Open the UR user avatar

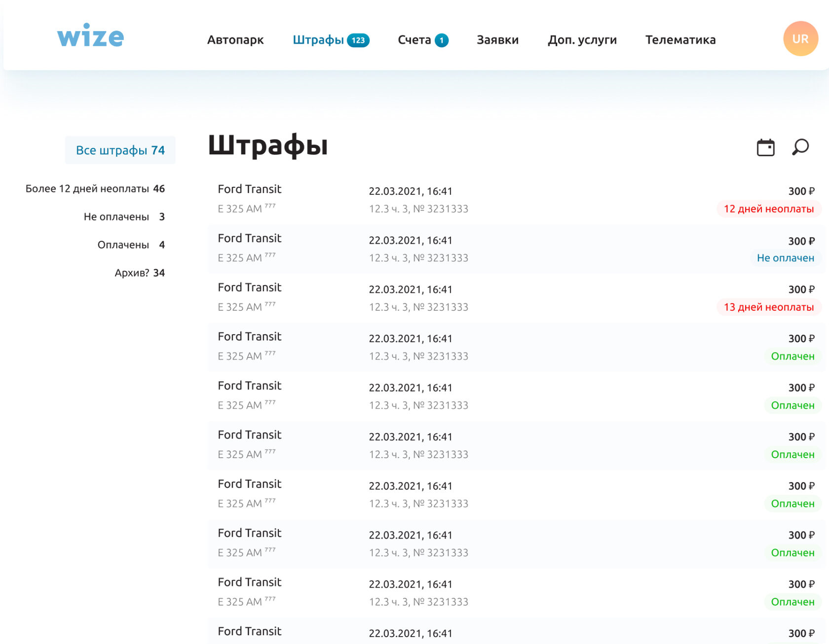coord(800,38)
